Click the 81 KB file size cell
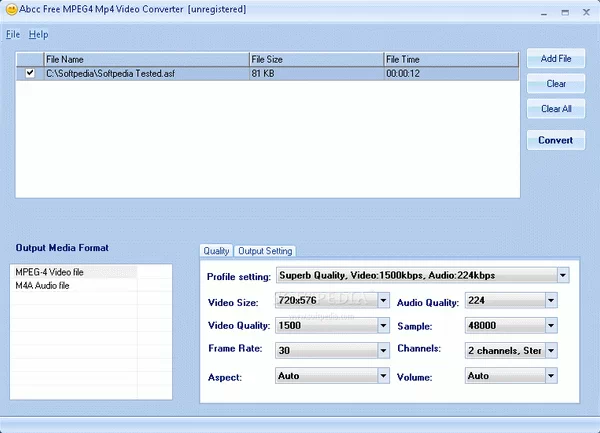The height and width of the screenshot is (433, 600). coord(316,73)
